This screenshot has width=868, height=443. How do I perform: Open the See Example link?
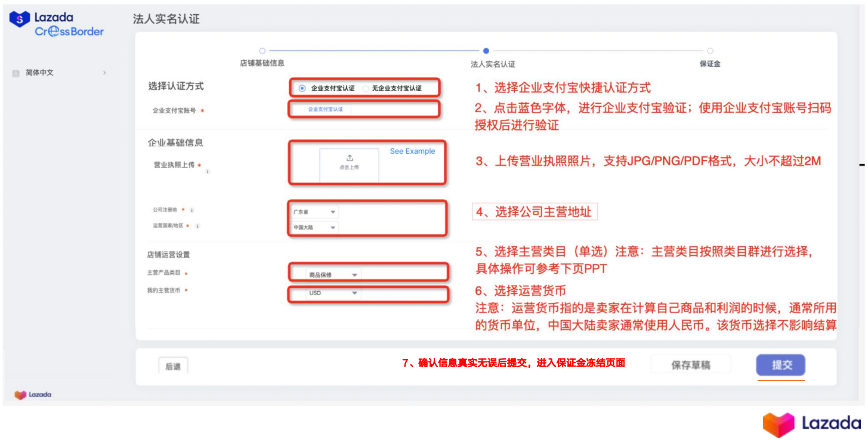(x=413, y=151)
